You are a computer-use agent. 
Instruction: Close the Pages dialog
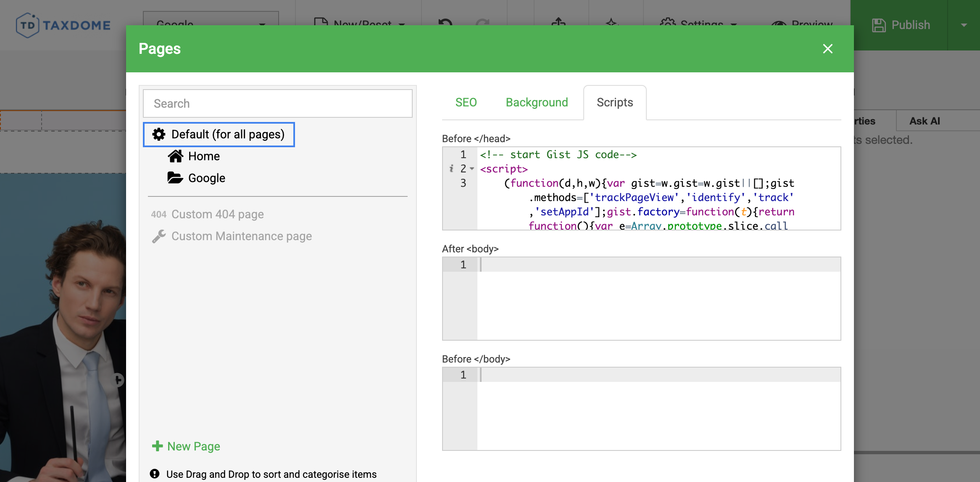[x=827, y=49]
